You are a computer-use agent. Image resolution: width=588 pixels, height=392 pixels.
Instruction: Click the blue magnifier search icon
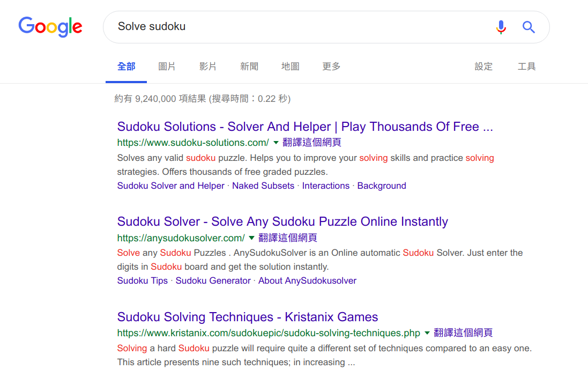(529, 27)
